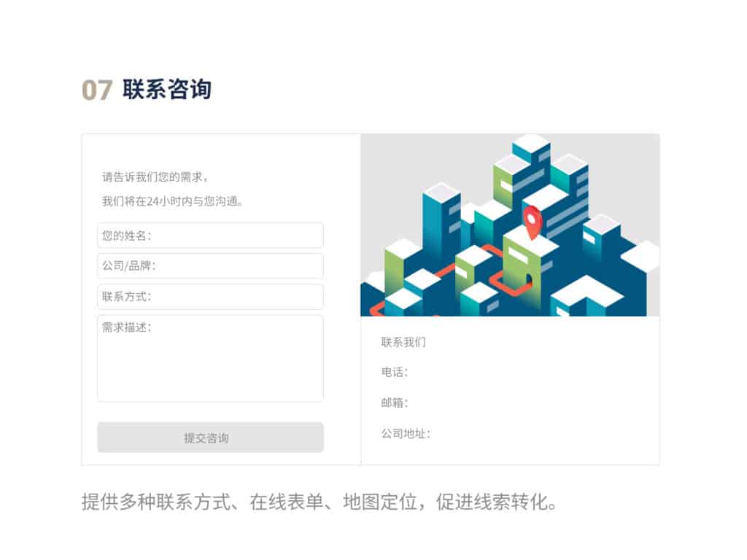Click the 联系咨询 section title
Image resolution: width=747 pixels, height=560 pixels.
point(167,90)
